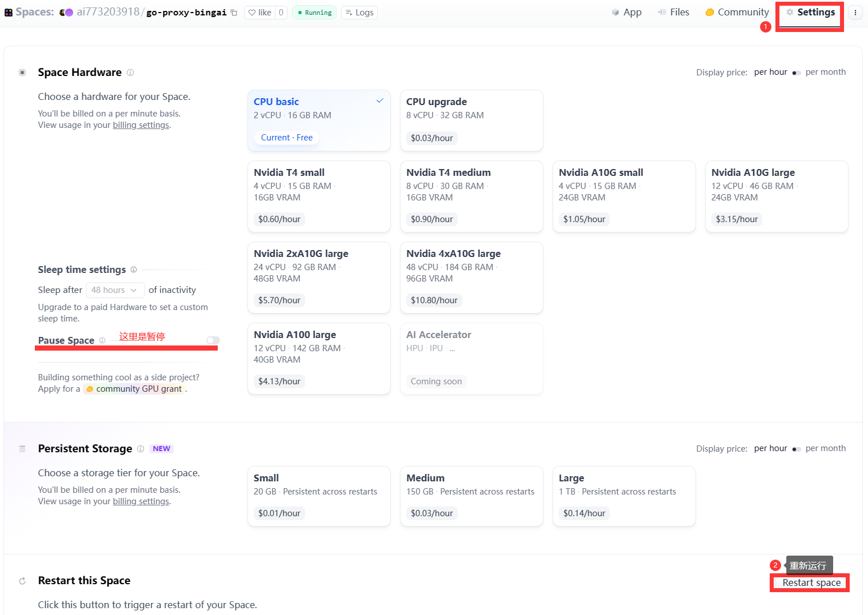Screen dimensions: 868x615
Task: Choose the Nvidia T4 medium hardware
Action: (471, 196)
